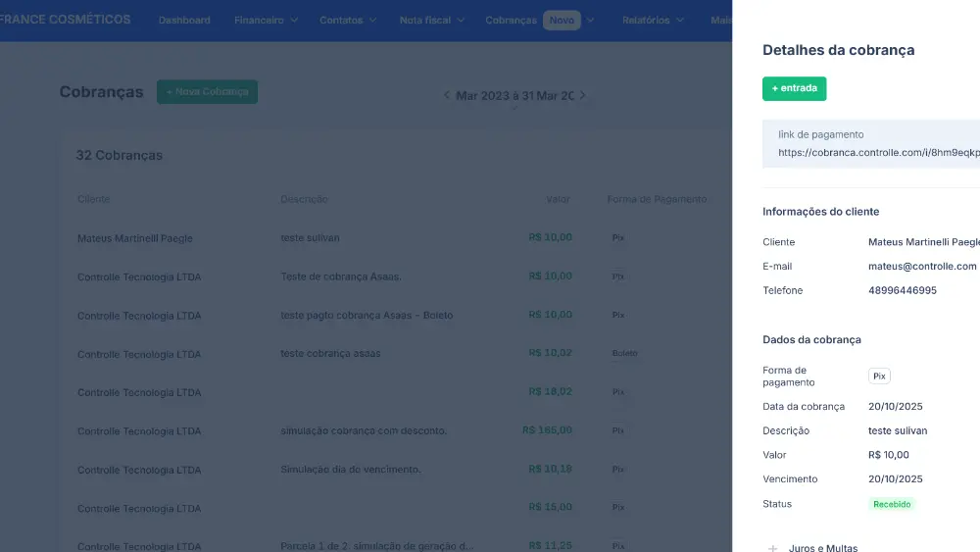The image size is (980, 552).
Task: Open the Nota fiscal menu
Action: (425, 20)
